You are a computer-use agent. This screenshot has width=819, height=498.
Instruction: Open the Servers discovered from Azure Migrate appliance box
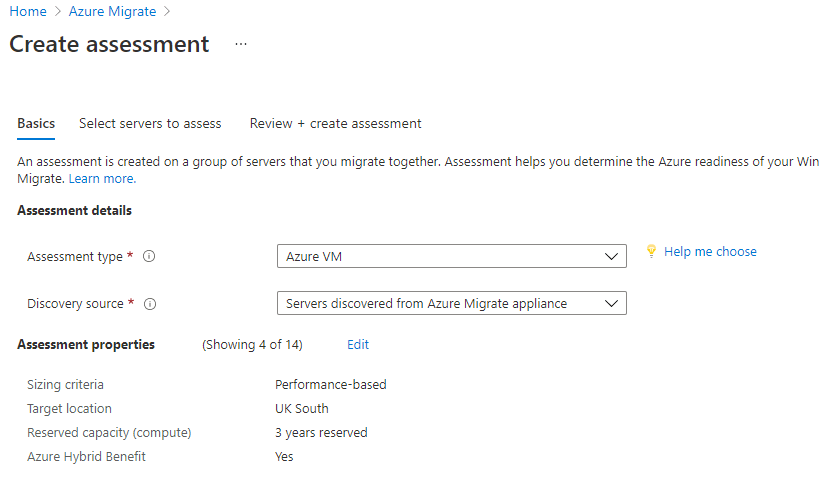(x=452, y=303)
